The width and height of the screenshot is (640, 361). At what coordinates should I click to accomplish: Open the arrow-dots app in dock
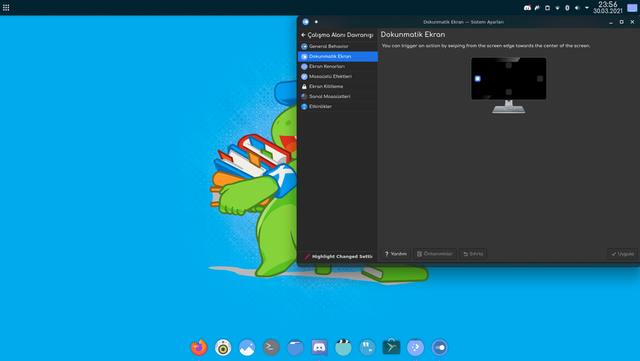point(416,348)
